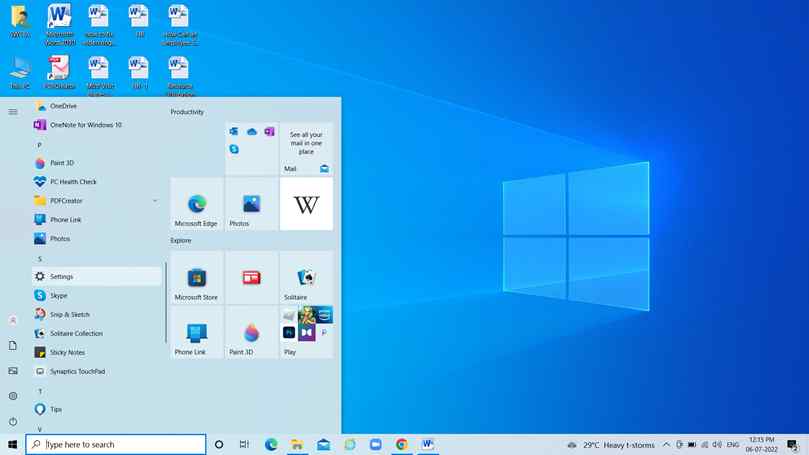Open Photos in the app list
The image size is (809, 455).
[x=97, y=239]
